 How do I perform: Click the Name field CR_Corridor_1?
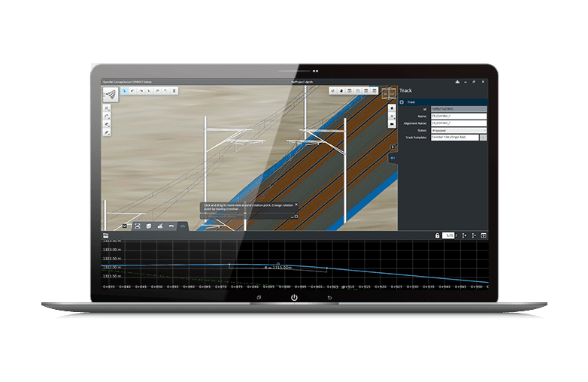tap(459, 117)
